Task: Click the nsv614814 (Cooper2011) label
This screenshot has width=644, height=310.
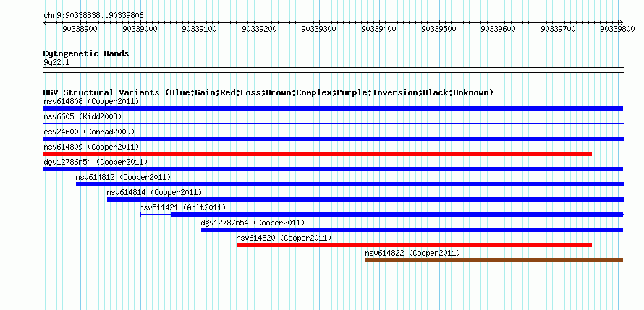Action: tap(154, 192)
